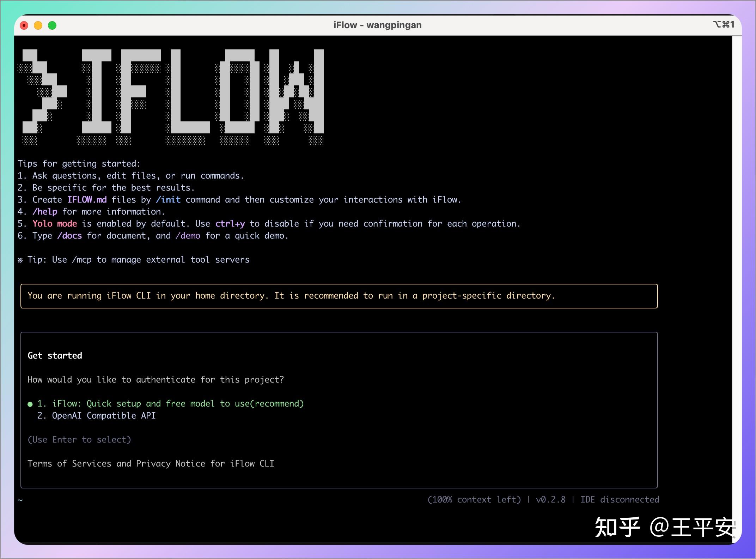Click the iFlow - wangpingan title bar

click(x=377, y=25)
